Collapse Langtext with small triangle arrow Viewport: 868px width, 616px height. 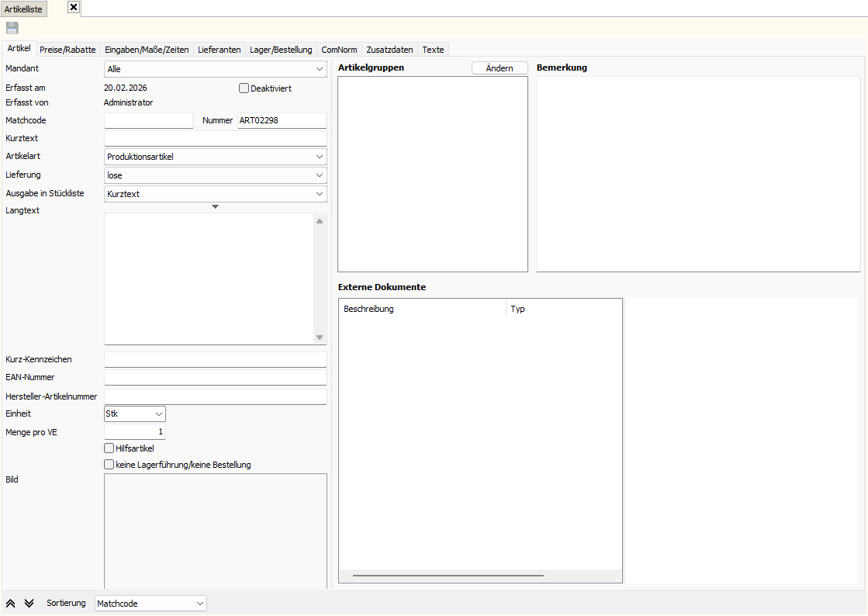216,206
